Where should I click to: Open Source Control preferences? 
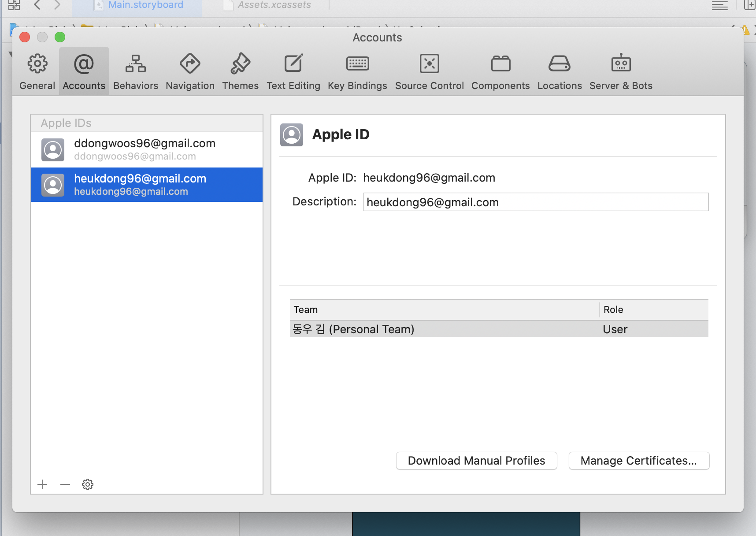(429, 71)
